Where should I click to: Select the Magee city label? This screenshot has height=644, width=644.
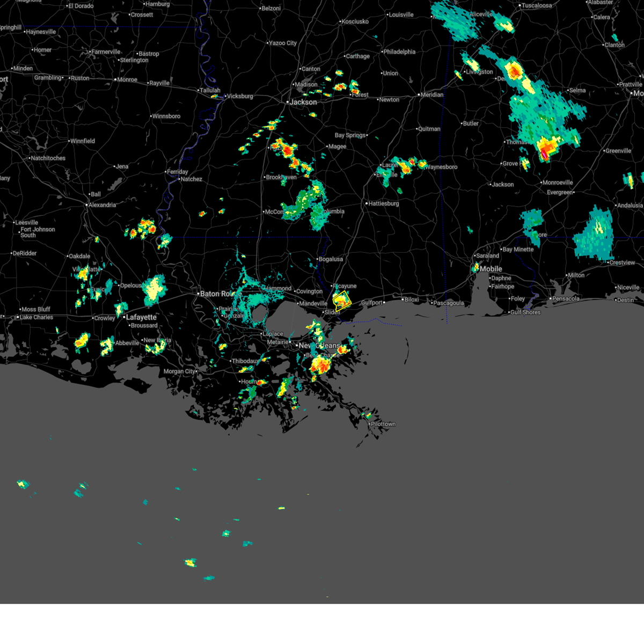pos(338,147)
